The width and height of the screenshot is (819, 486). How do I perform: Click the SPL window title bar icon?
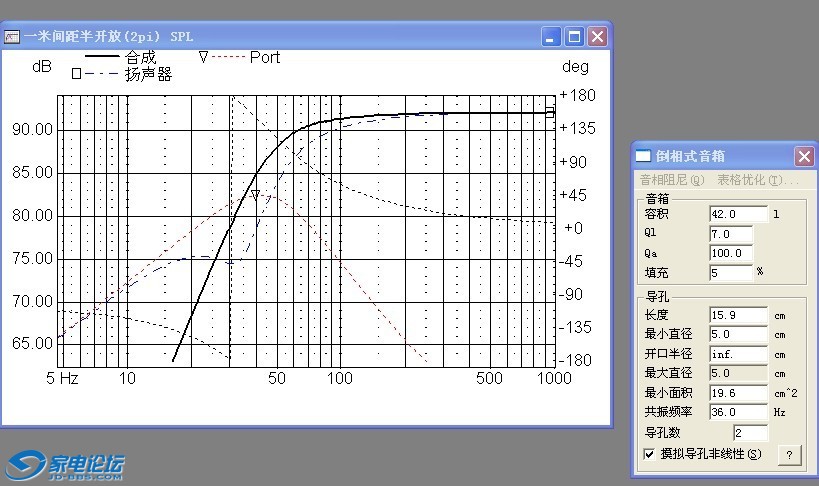[12, 37]
